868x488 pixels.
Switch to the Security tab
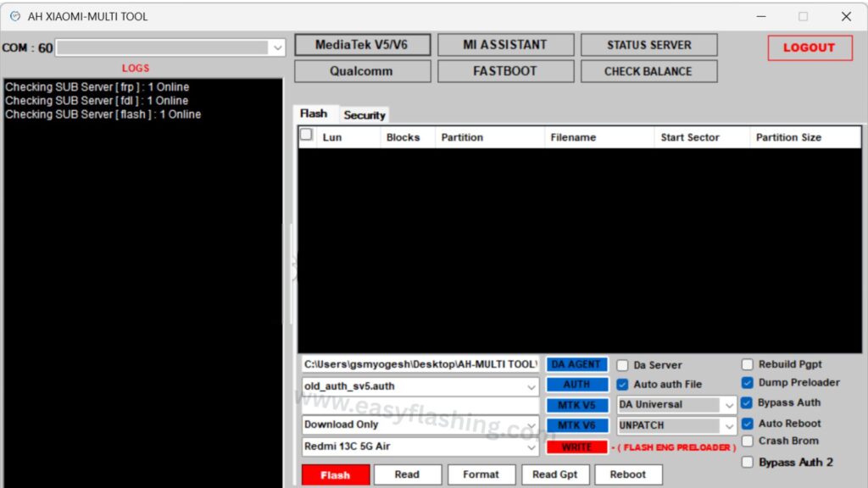[364, 115]
